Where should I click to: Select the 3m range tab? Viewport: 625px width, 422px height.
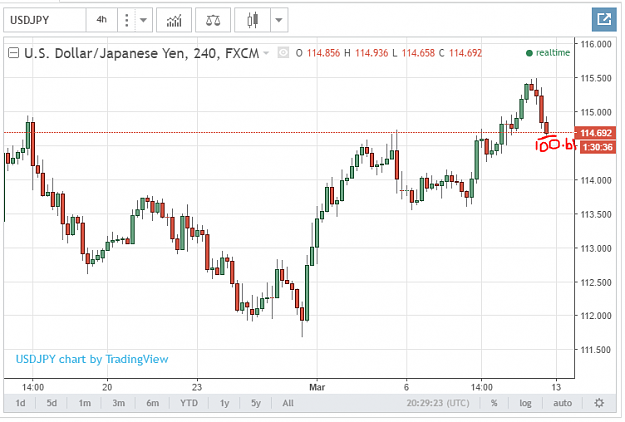tap(118, 403)
